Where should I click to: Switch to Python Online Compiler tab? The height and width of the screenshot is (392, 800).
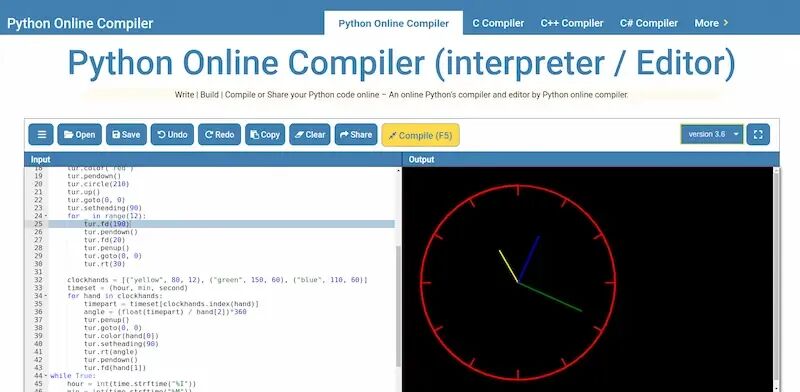click(393, 23)
